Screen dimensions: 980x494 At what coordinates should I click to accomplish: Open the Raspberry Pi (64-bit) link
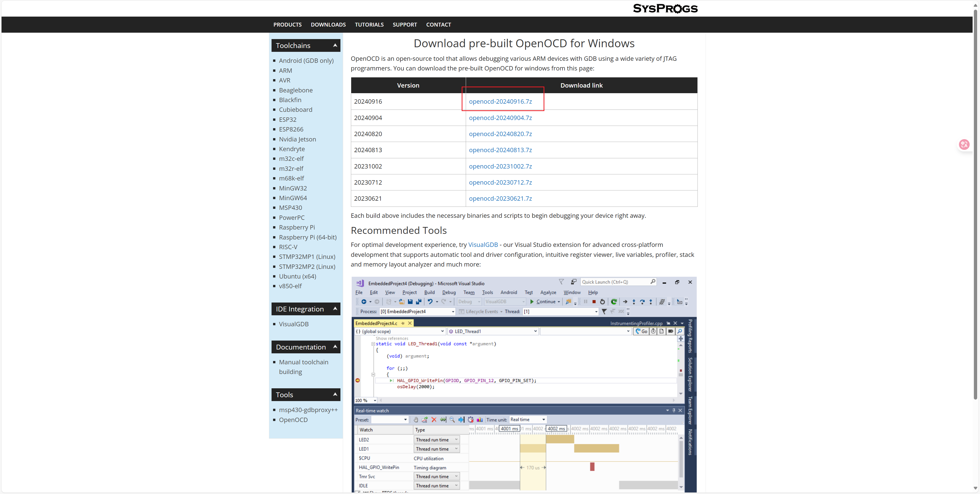click(308, 237)
